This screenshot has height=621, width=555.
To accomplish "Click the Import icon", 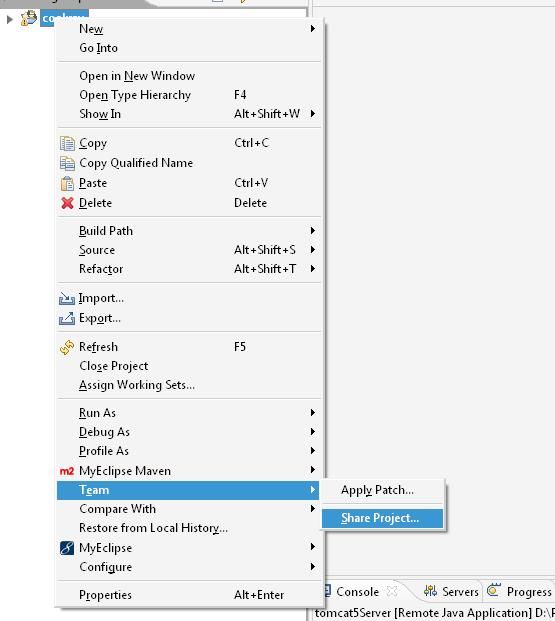I will tap(67, 298).
